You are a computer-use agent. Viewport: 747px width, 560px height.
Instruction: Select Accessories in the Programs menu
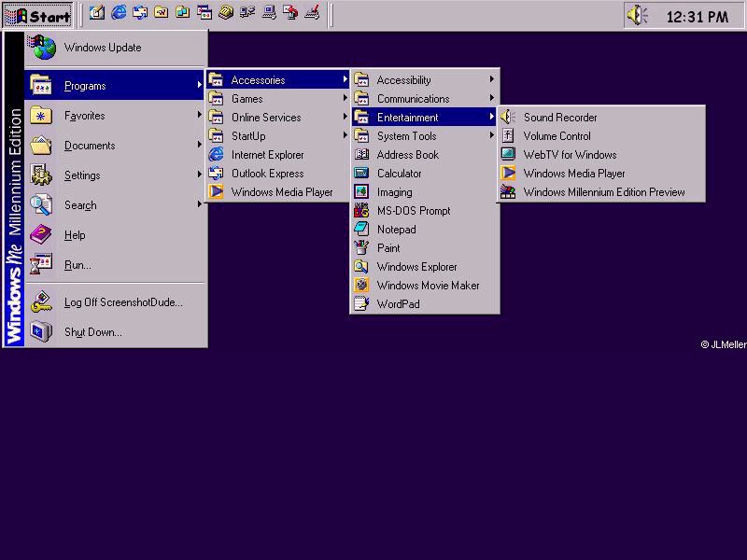278,79
